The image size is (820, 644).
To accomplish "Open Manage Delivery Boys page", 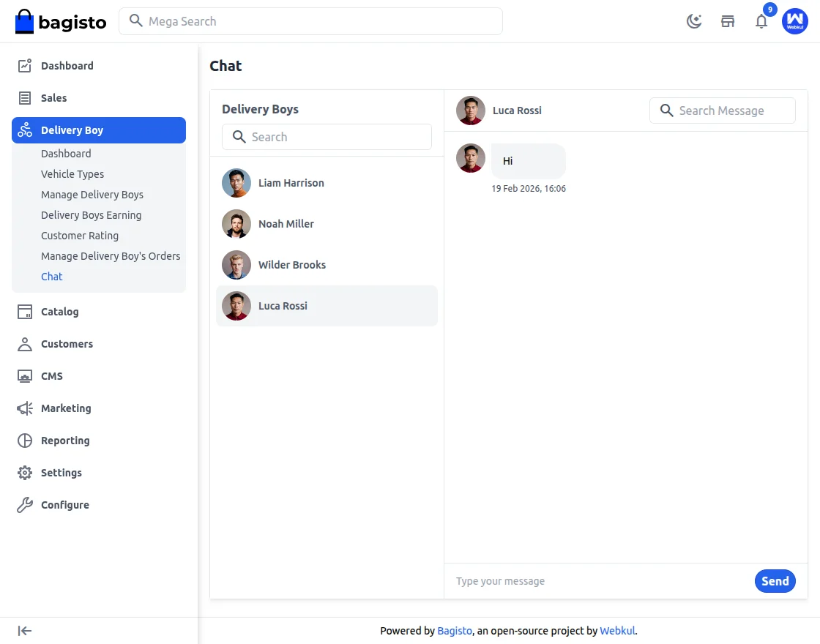I will (92, 195).
